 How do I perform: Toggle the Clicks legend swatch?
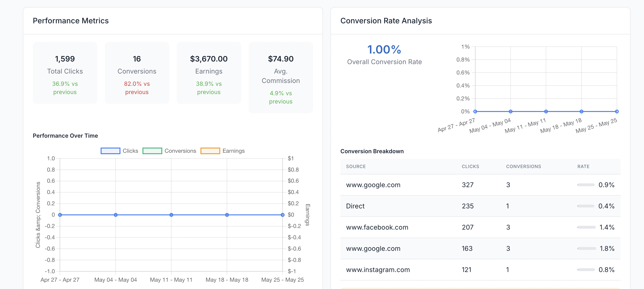[x=110, y=151]
